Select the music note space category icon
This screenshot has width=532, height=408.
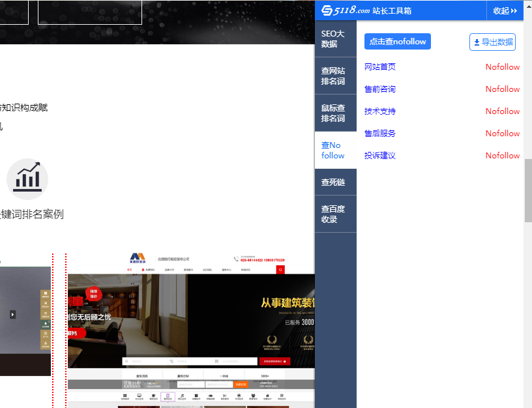point(181,394)
